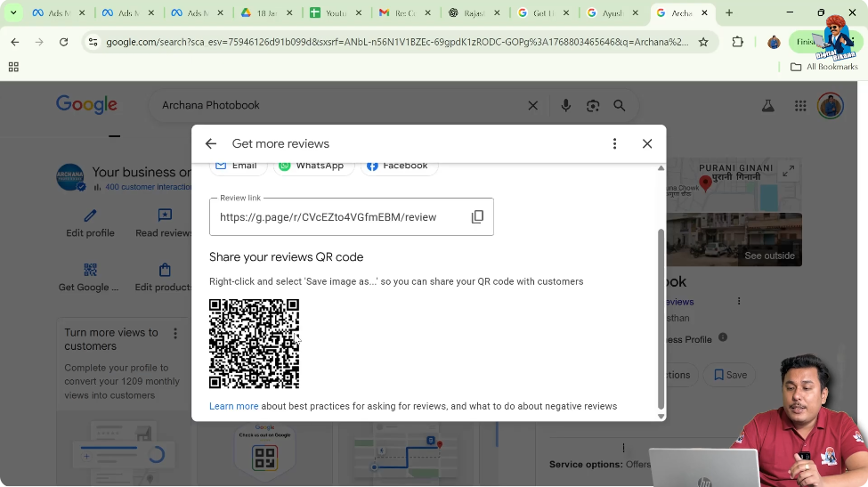Go back with the browser back arrow

coord(15,42)
